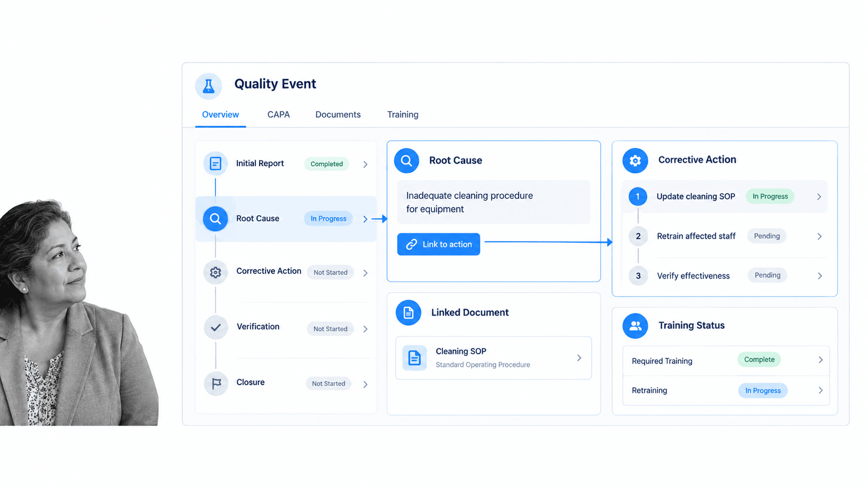Click the Complete training status badge

(x=759, y=360)
